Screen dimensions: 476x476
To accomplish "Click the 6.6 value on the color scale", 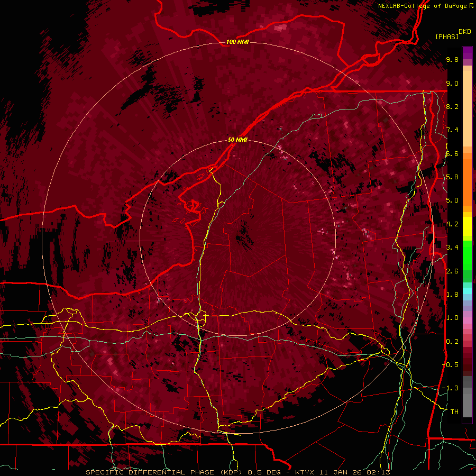I will coord(452,153).
